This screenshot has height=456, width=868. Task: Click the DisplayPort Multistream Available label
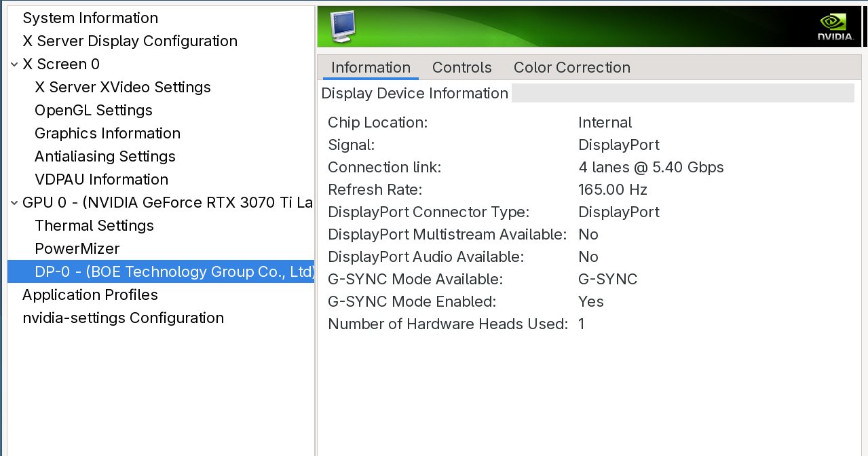click(x=447, y=235)
